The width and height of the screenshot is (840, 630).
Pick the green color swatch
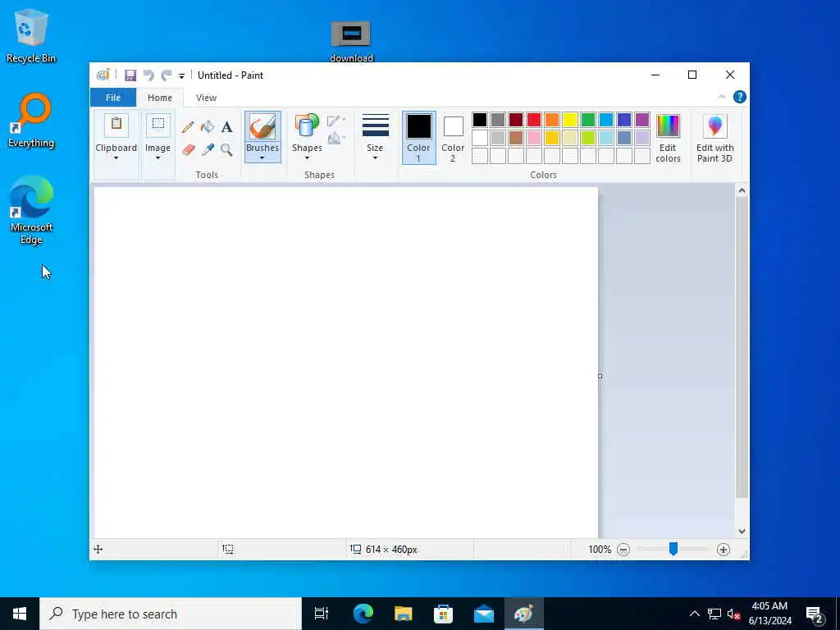(588, 120)
